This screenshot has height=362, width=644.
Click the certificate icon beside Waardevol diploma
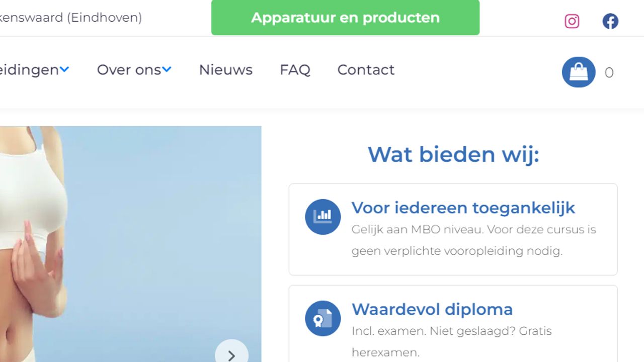[x=323, y=318]
